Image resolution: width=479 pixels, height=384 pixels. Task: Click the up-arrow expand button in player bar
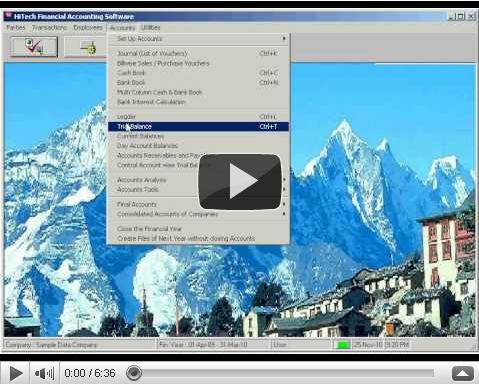(x=462, y=374)
